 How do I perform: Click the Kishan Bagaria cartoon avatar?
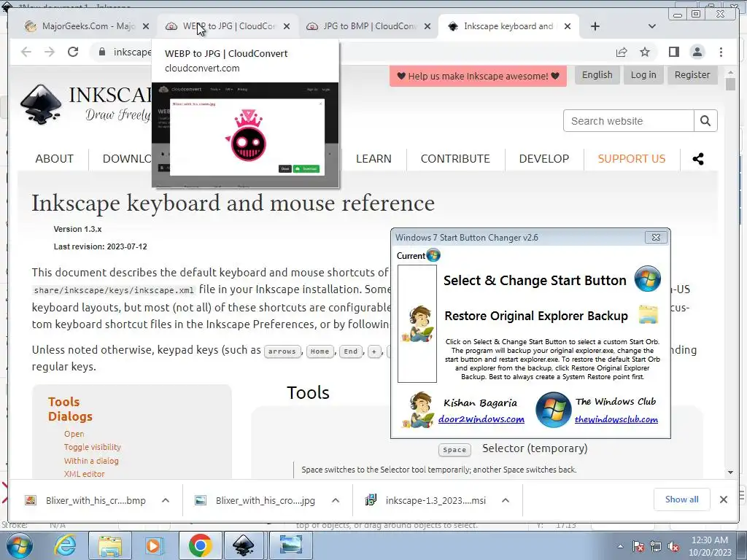(x=418, y=410)
